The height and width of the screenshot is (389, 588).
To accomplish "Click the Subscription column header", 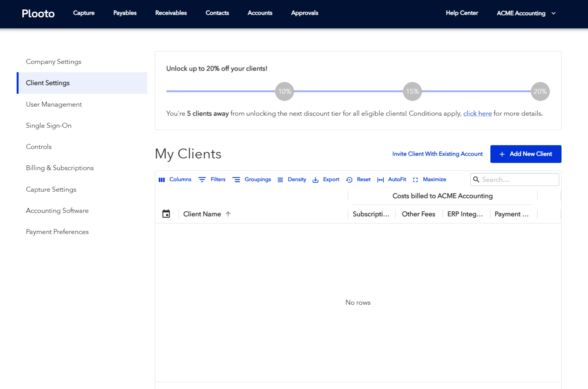I will click(371, 214).
